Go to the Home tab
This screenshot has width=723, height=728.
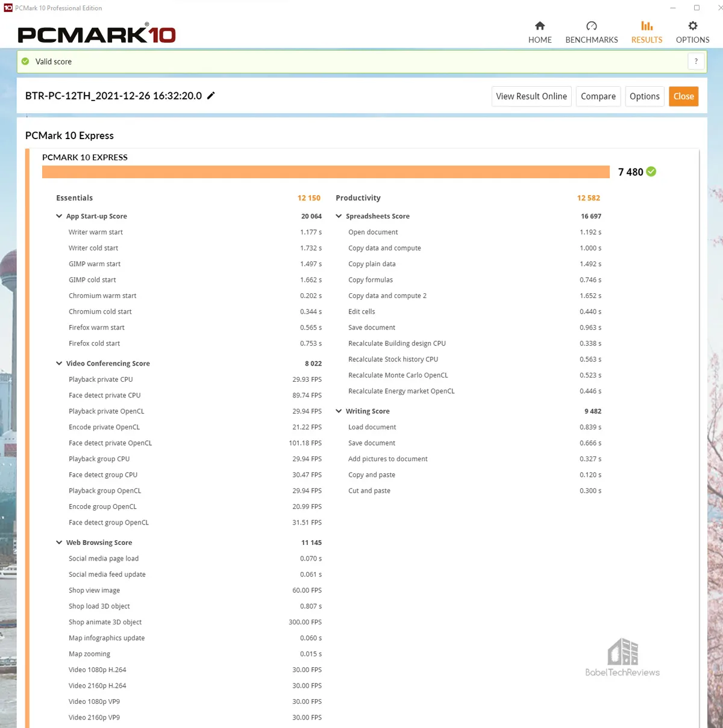(x=540, y=33)
